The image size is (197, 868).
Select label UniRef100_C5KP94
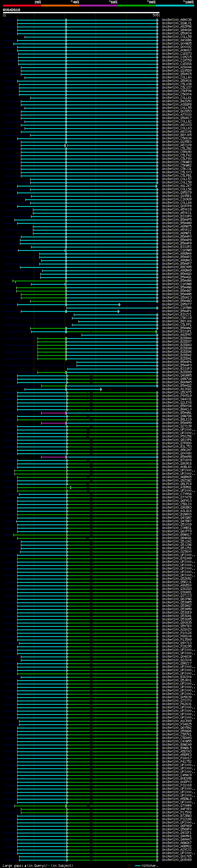pos(177,91)
